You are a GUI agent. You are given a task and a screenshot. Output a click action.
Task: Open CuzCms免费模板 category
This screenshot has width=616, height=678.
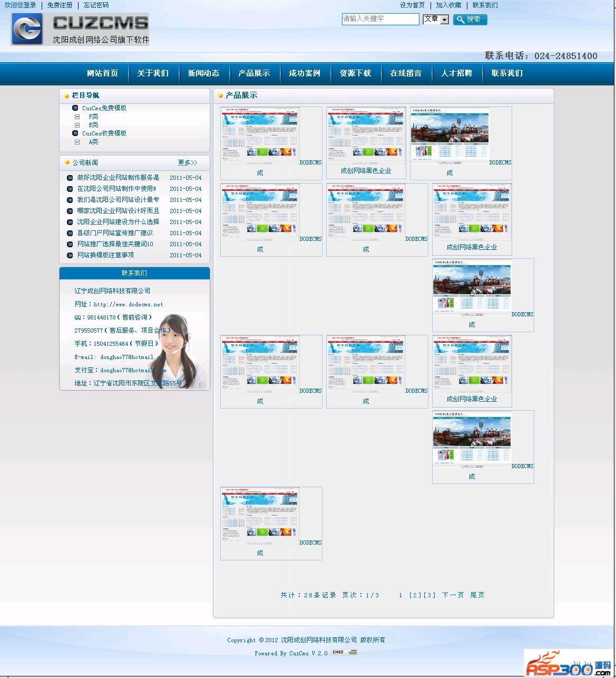tap(104, 108)
